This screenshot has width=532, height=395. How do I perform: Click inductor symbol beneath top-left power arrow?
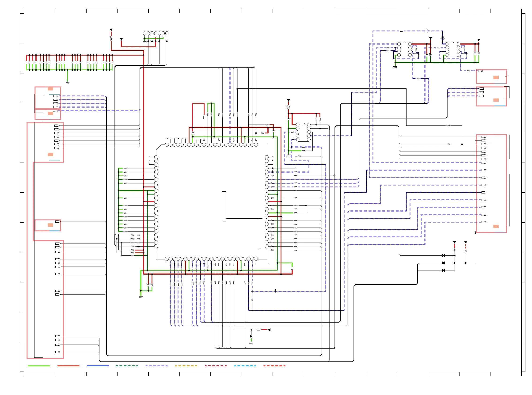click(111, 38)
